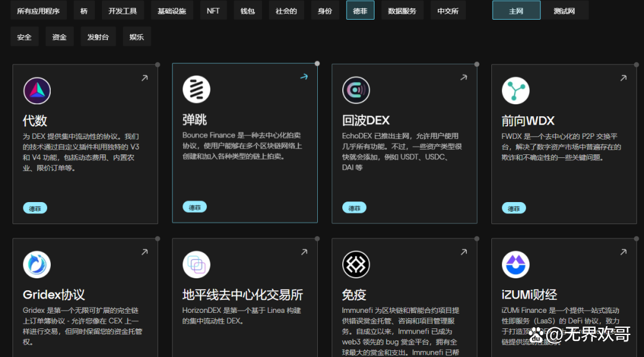Open external link arrow on 地平线去中心化交易所 card
644x357 pixels.
(x=304, y=252)
